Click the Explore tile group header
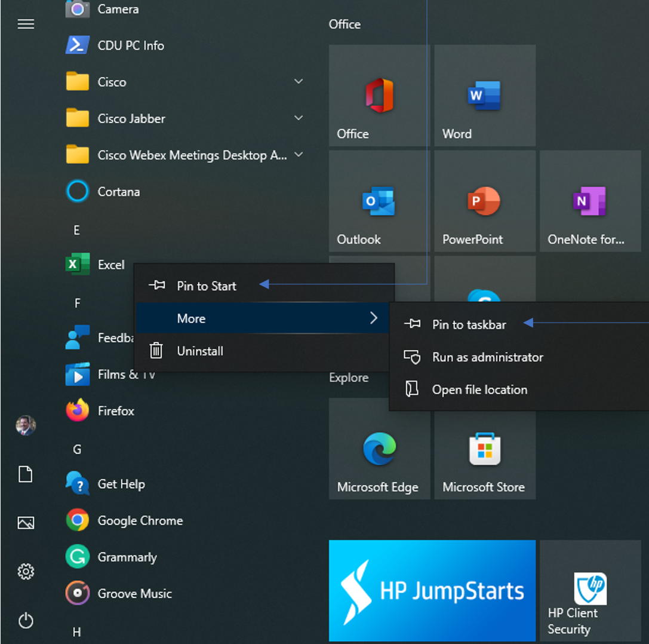The width and height of the screenshot is (649, 644). (349, 378)
